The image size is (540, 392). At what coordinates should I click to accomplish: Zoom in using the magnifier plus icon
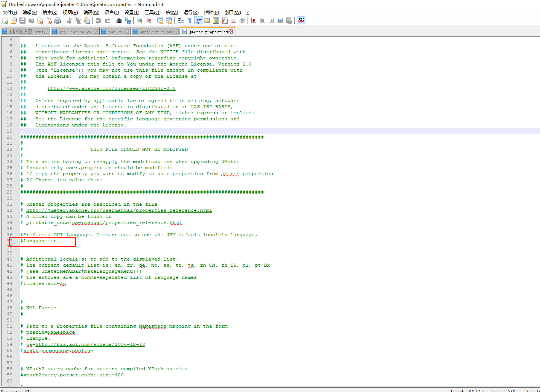[x=140, y=21]
